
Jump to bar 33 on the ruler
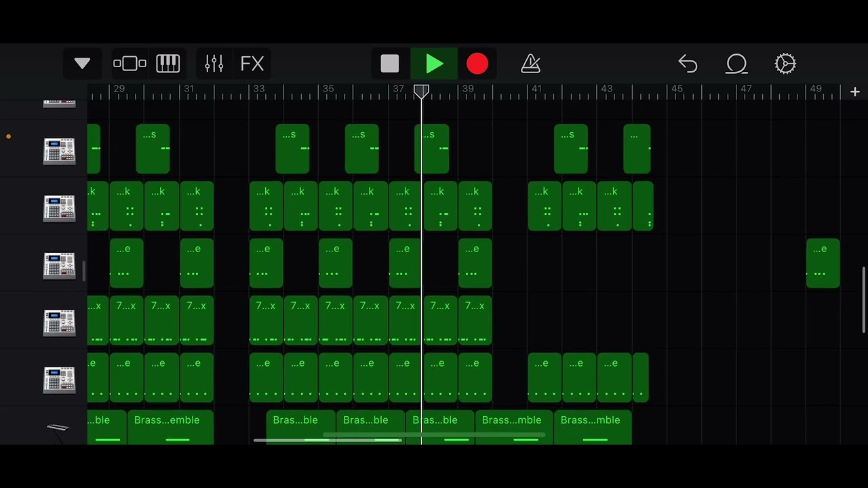pos(259,89)
